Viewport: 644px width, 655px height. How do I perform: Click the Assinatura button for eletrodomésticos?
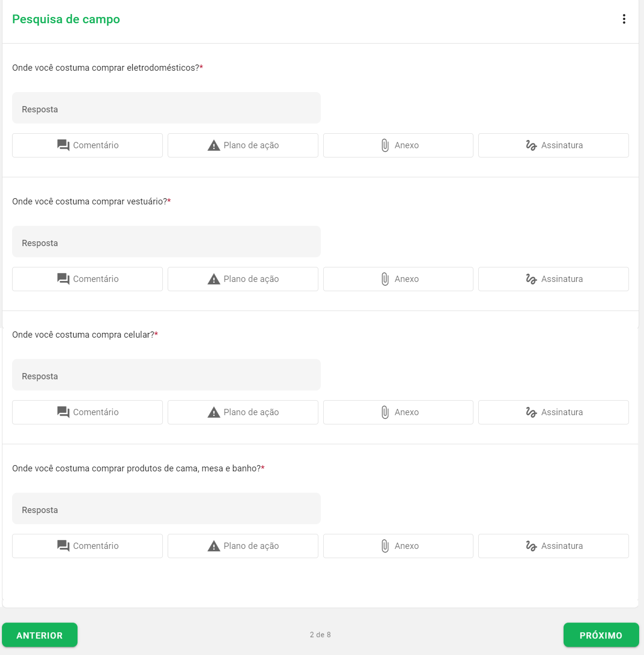tap(553, 145)
